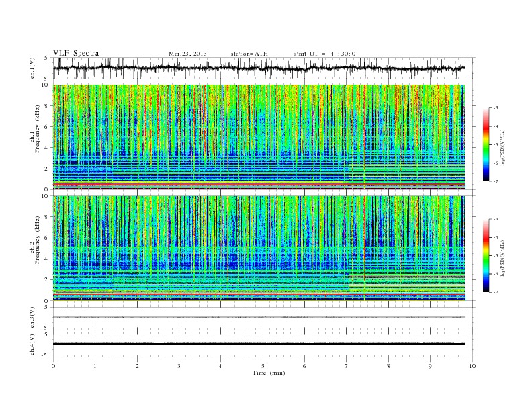The height and width of the screenshot is (411, 532).
Task: Click the ch.2 spectrogram panel
Action: 259,248
